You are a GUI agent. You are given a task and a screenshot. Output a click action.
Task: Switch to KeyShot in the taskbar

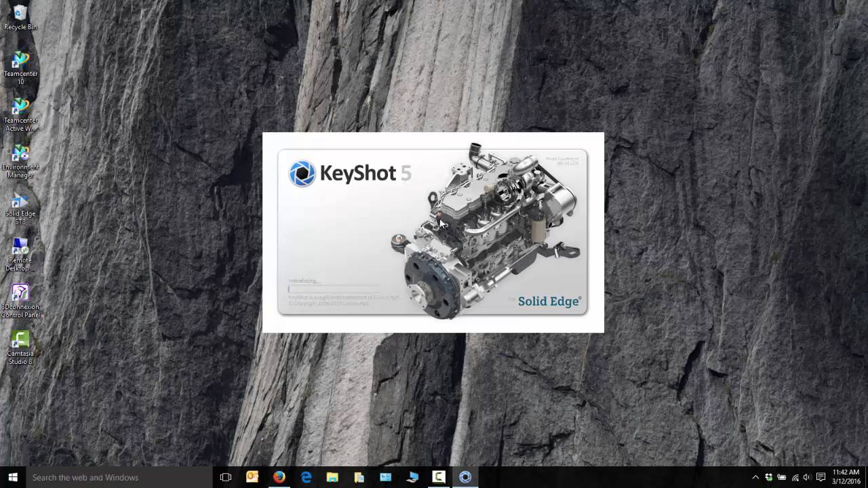(465, 477)
